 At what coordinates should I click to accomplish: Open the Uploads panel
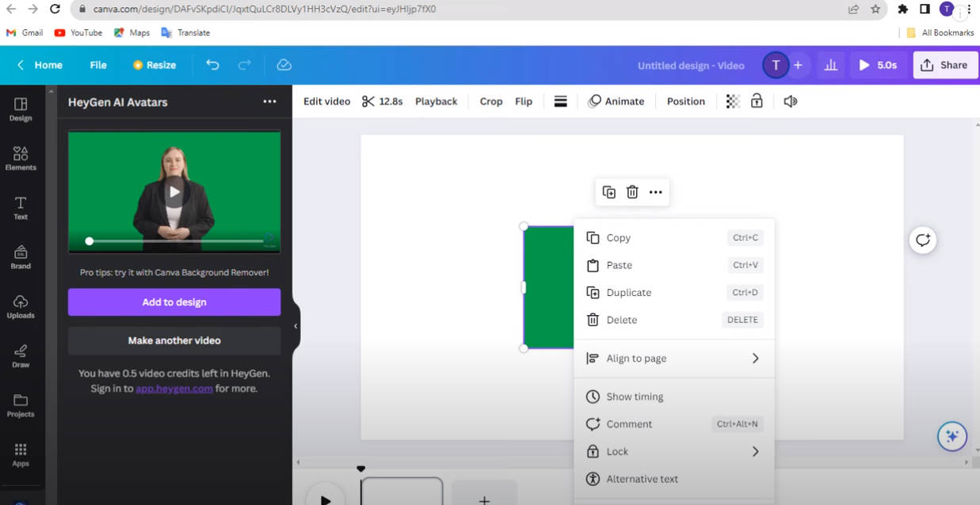coord(21,307)
